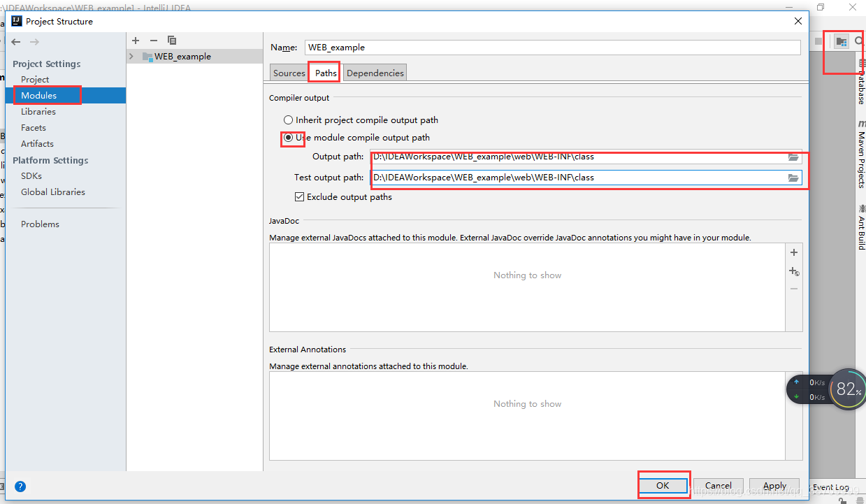The height and width of the screenshot is (504, 866).
Task: Switch to the Sources tab
Action: [289, 73]
